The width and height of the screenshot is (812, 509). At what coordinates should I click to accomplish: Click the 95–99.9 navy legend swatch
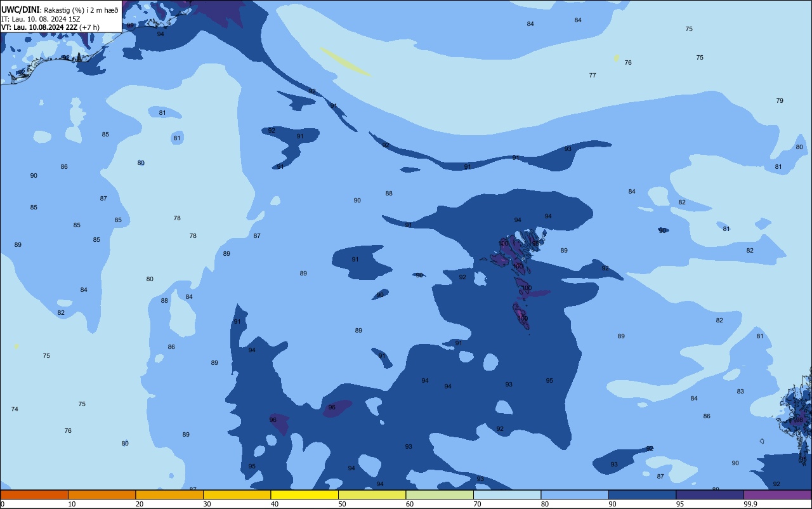(710, 494)
